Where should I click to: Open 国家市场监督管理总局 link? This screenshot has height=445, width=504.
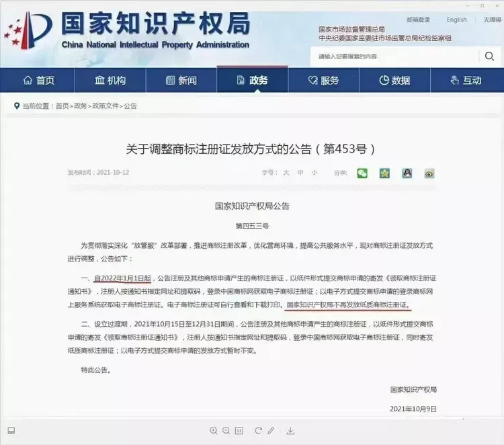point(351,30)
